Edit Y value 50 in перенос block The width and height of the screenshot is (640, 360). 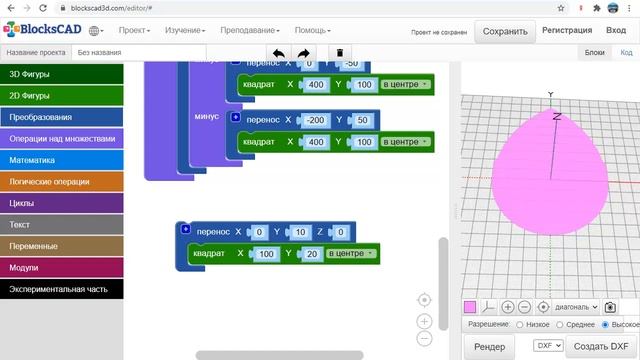pyautogui.click(x=362, y=120)
